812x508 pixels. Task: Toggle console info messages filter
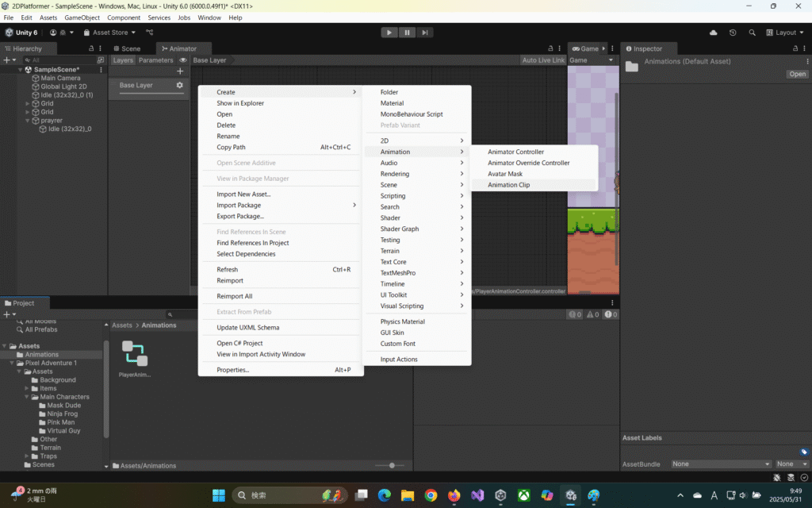coord(575,314)
